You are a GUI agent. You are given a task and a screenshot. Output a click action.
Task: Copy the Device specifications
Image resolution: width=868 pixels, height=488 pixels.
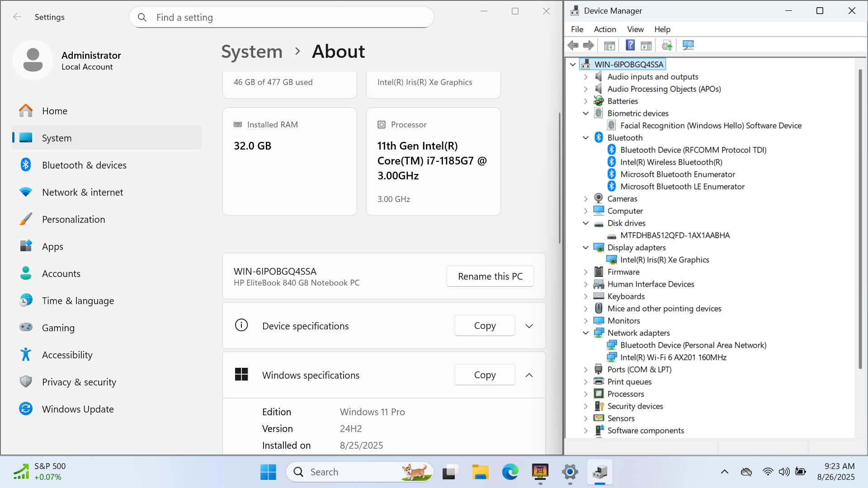485,325
